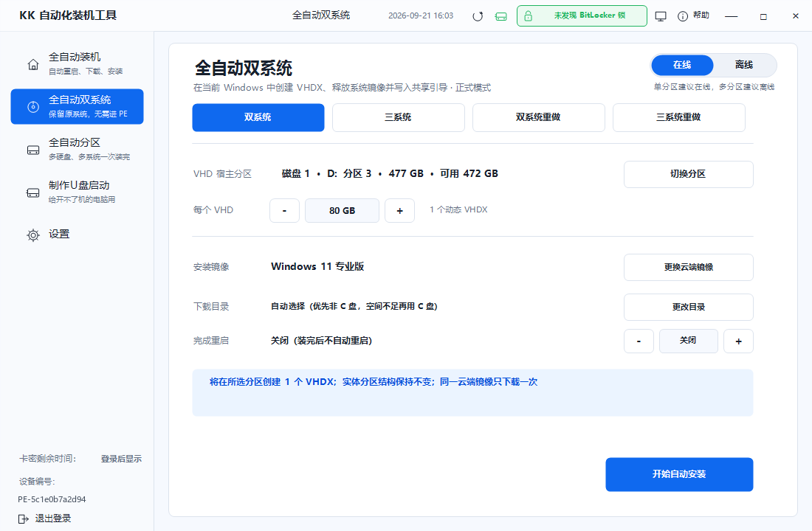Click the 80 GB size field
Image resolution: width=812 pixels, height=531 pixels.
pos(342,211)
